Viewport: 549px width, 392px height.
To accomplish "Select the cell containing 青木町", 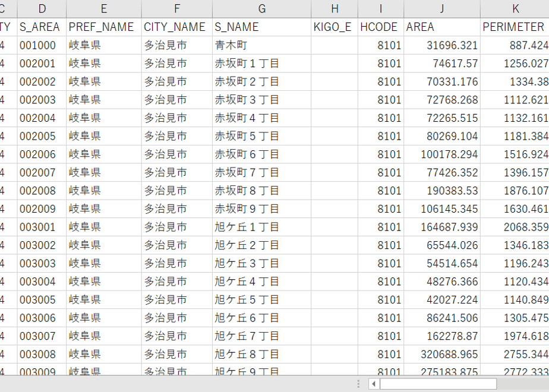I will pyautogui.click(x=261, y=45).
